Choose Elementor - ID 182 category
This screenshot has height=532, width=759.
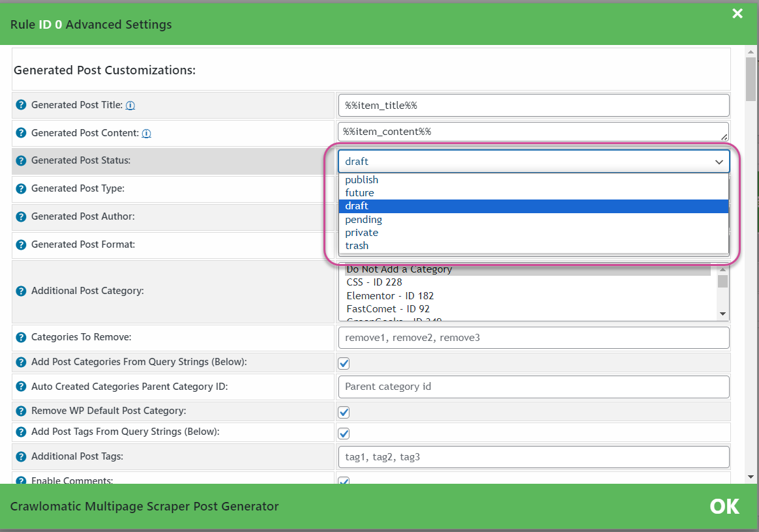527,296
